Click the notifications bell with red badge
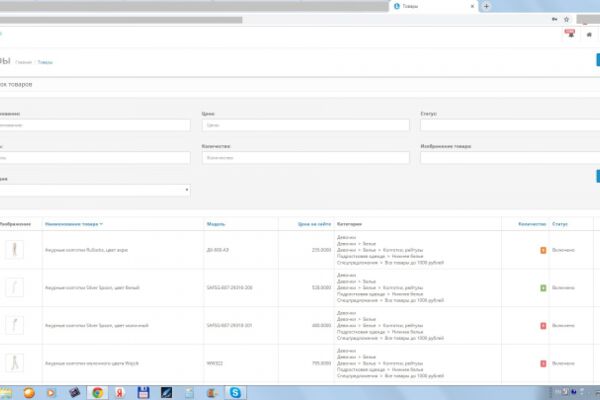 [570, 34]
